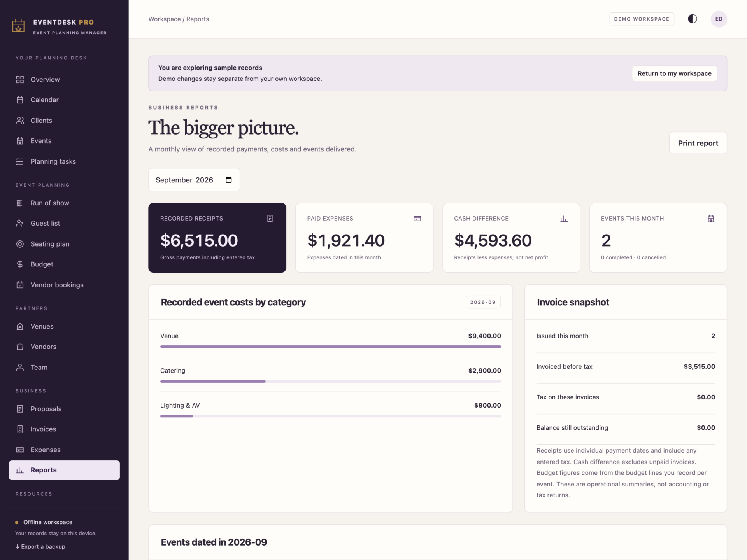This screenshot has height=560, width=747.
Task: Open the ED user avatar menu
Action: [x=719, y=19]
